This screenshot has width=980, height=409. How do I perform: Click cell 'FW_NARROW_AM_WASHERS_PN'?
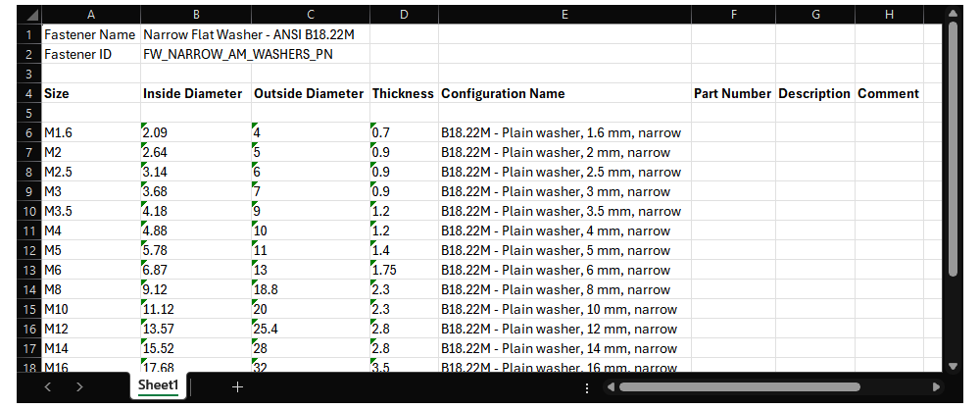(x=256, y=54)
